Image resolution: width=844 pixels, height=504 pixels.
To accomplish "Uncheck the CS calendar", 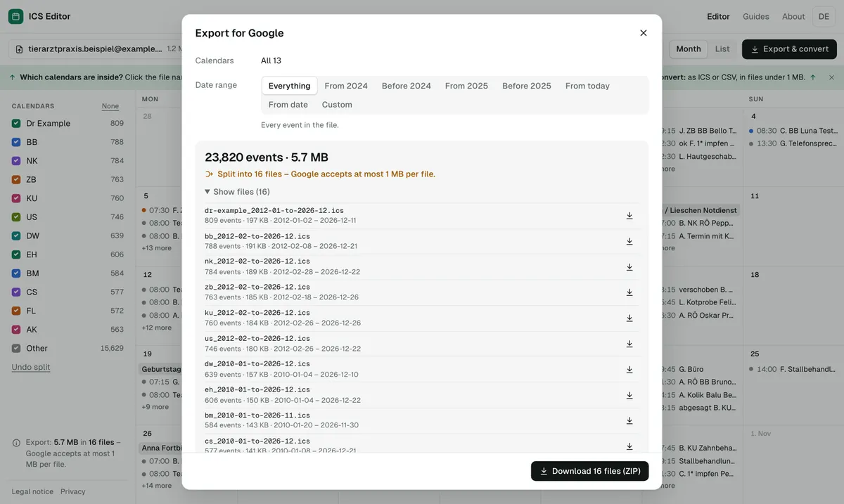I will [x=16, y=292].
